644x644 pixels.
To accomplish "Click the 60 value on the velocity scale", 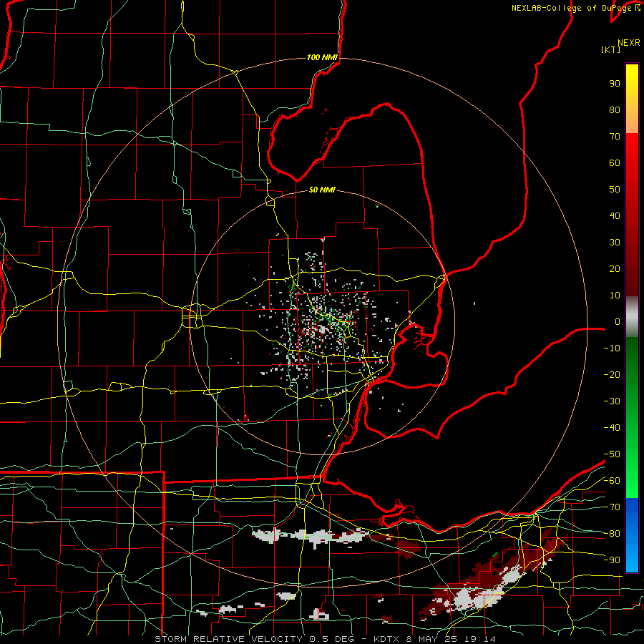I will 615,162.
